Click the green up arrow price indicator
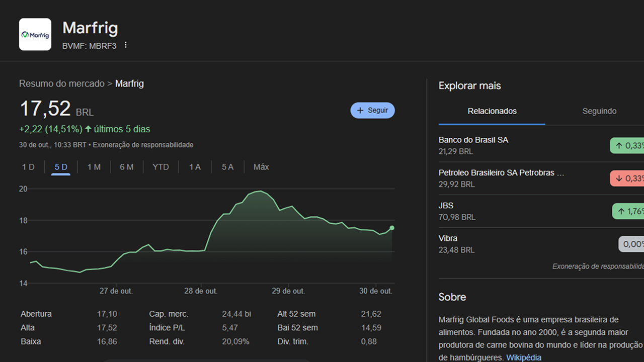The height and width of the screenshot is (362, 644). click(x=88, y=129)
